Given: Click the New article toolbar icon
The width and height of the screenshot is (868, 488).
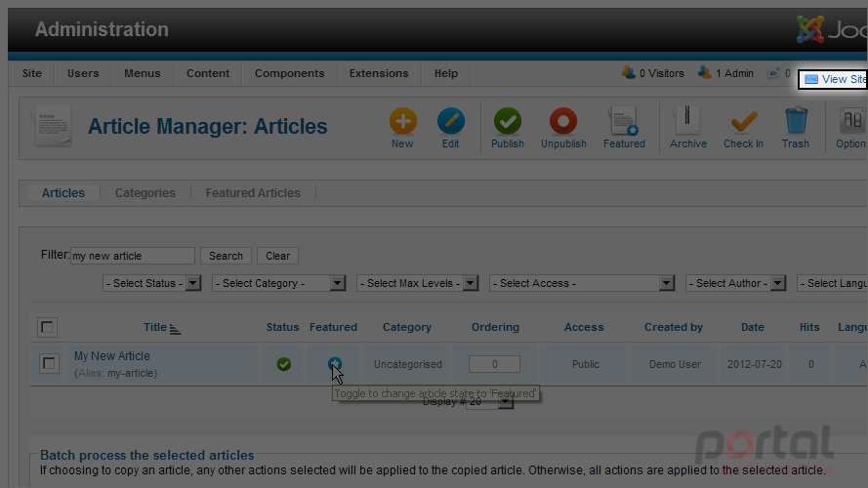Looking at the screenshot, I should tap(402, 121).
